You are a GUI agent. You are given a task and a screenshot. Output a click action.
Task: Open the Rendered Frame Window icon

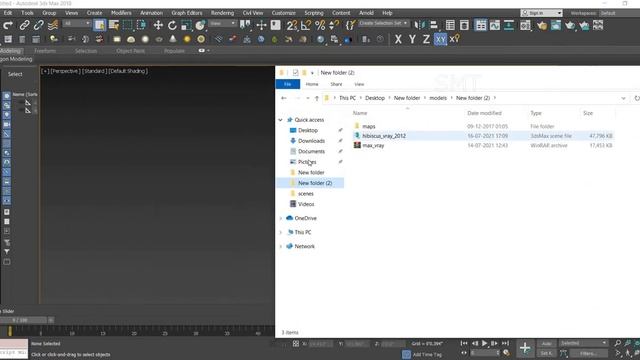[x=556, y=25]
